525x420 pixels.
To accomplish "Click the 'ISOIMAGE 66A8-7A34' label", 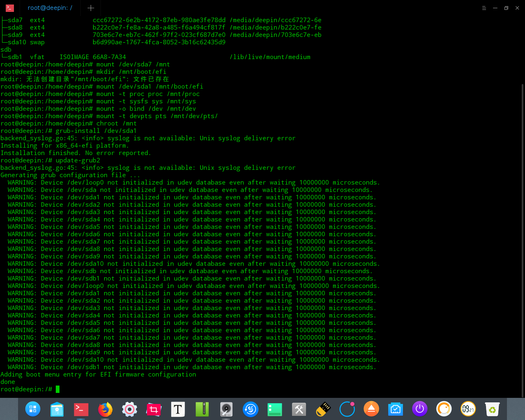I will coord(93,57).
